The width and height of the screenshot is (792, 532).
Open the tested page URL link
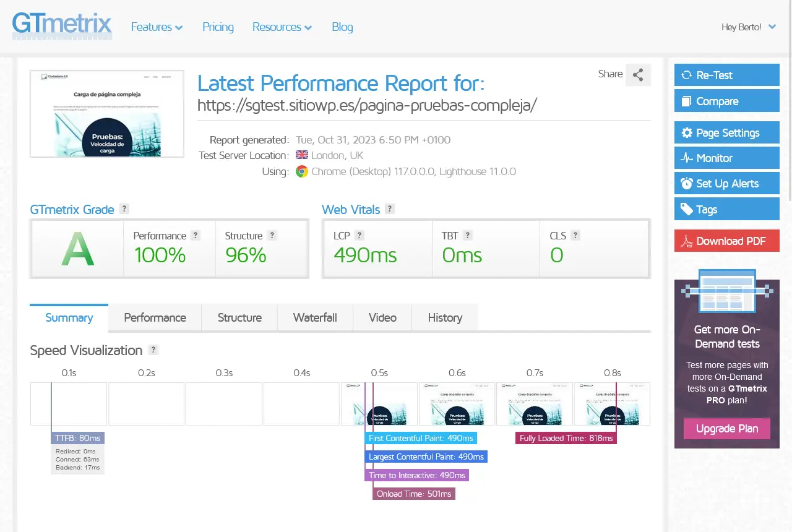[367, 105]
